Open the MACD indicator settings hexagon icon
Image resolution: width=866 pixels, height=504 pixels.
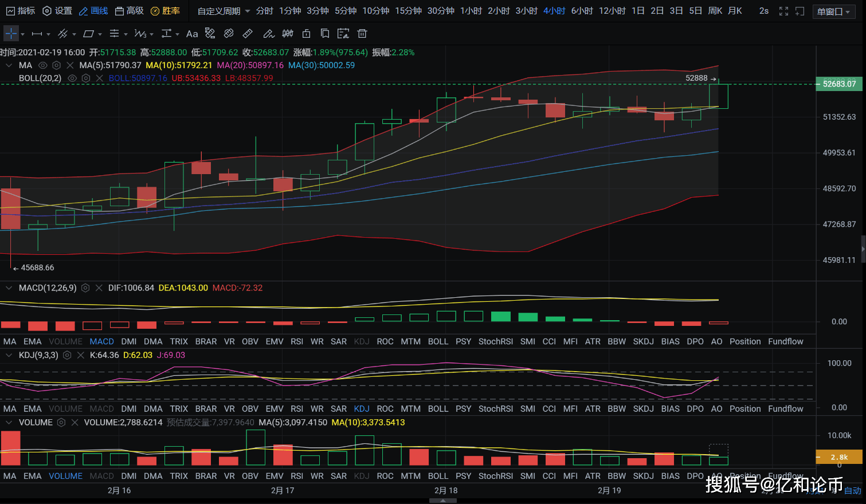(x=85, y=288)
